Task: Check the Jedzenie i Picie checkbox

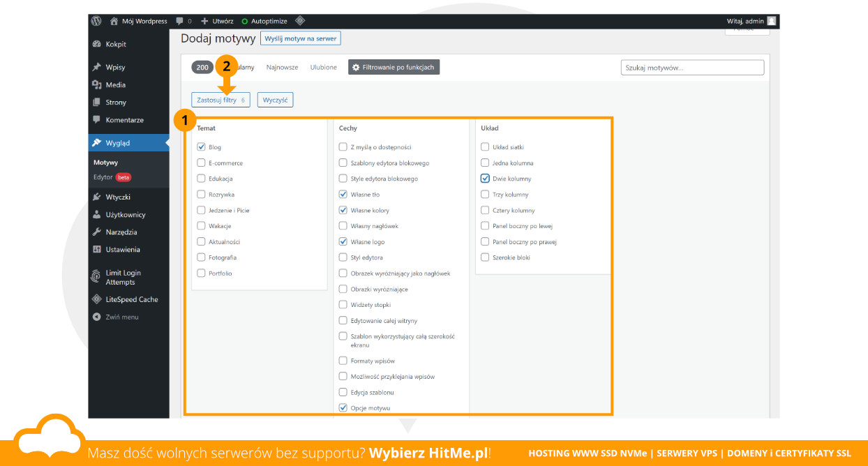Action: (x=202, y=210)
